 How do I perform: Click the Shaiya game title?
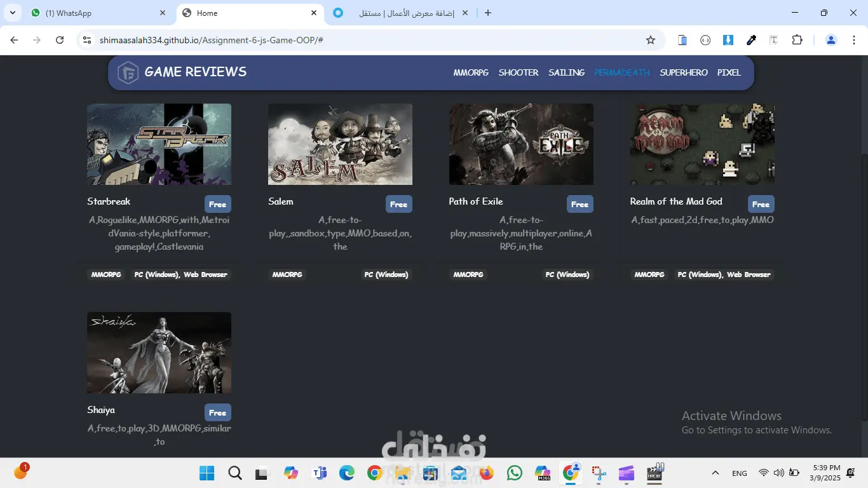pyautogui.click(x=101, y=410)
